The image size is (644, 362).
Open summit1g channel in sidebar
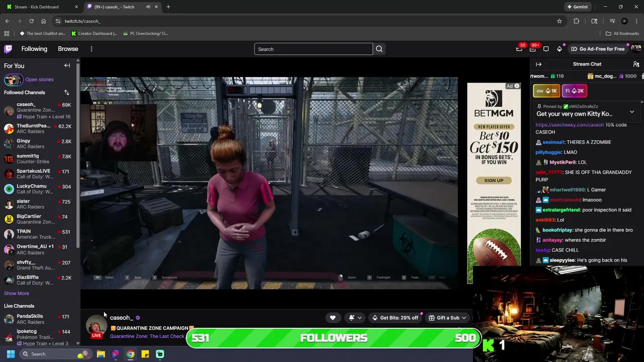38,158
